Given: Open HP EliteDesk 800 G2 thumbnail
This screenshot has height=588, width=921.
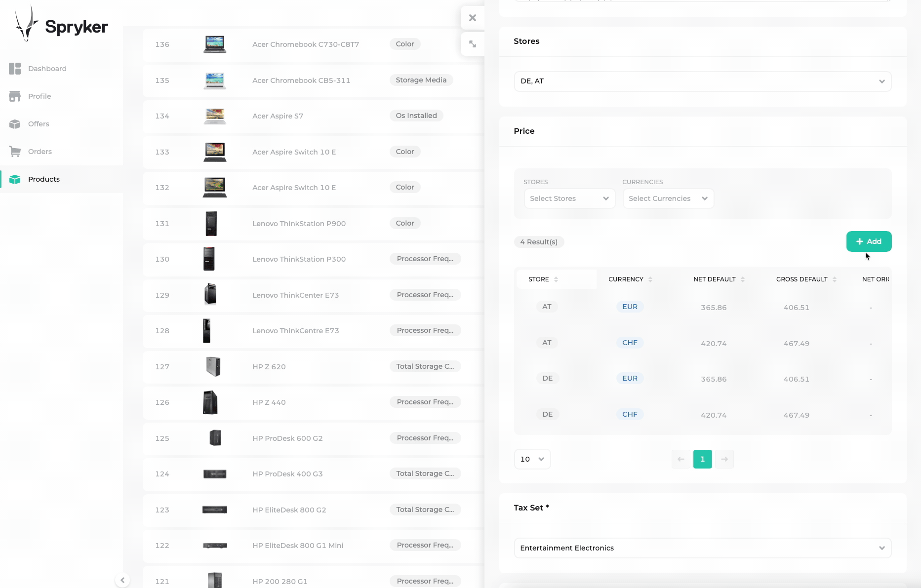Looking at the screenshot, I should point(215,510).
